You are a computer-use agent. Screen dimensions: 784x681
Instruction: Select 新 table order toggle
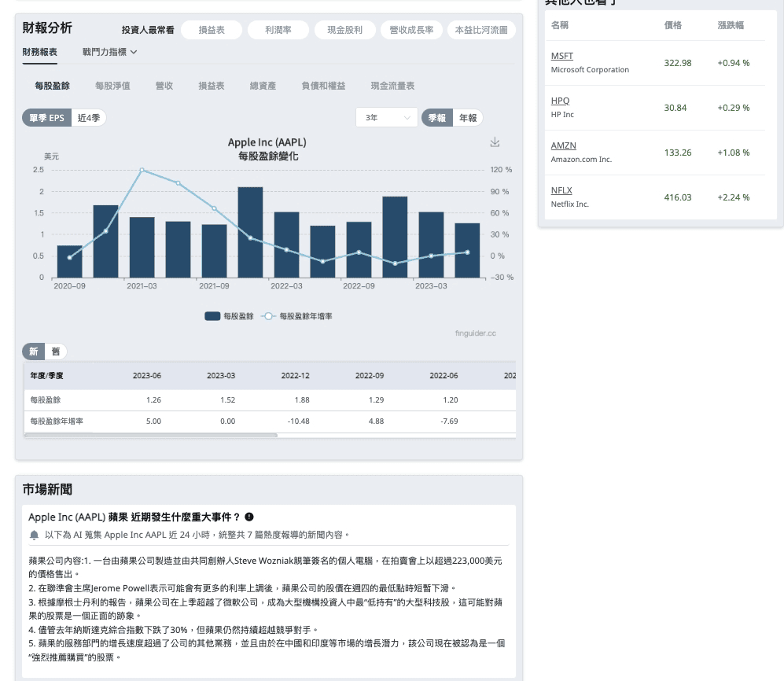click(x=34, y=352)
